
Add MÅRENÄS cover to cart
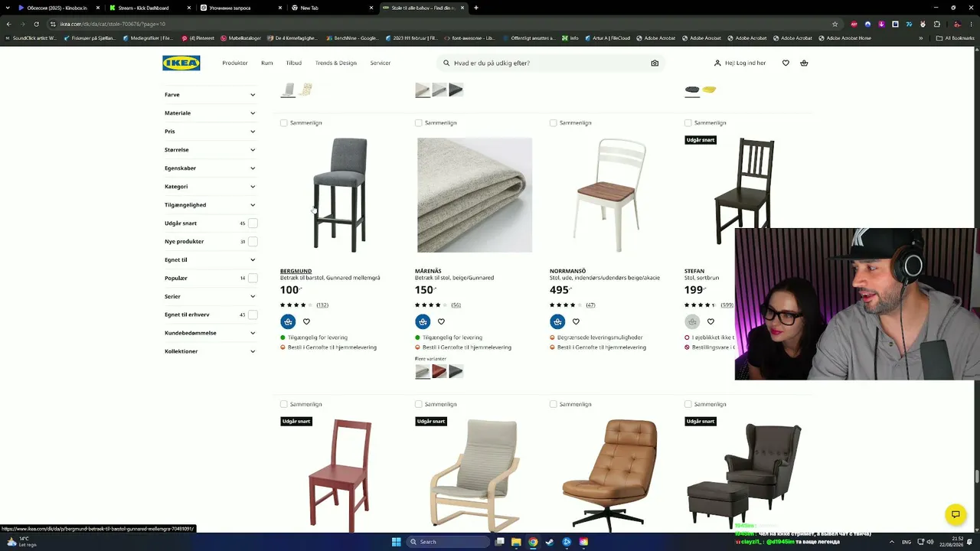tap(423, 321)
